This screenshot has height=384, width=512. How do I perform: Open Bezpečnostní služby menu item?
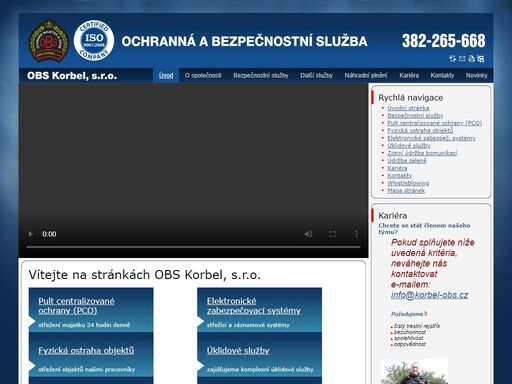pos(261,75)
